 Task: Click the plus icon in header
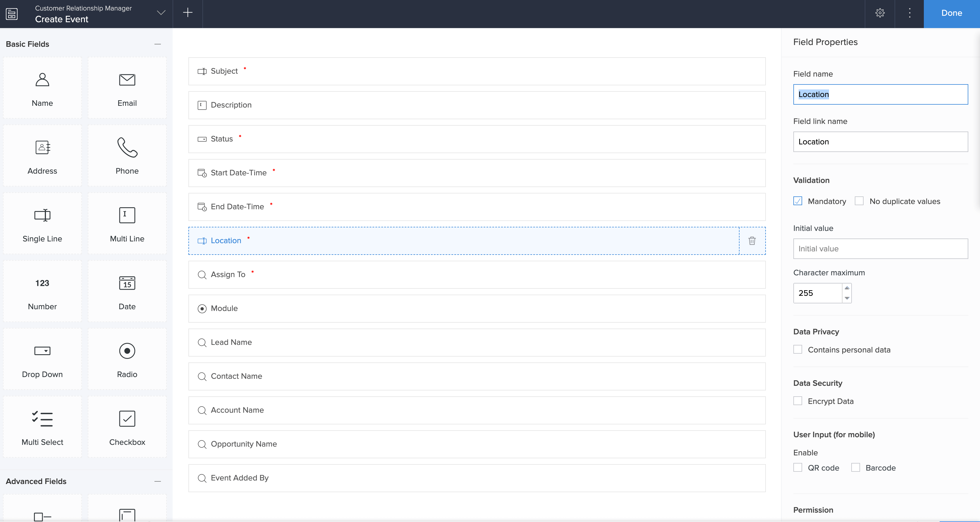pyautogui.click(x=188, y=13)
